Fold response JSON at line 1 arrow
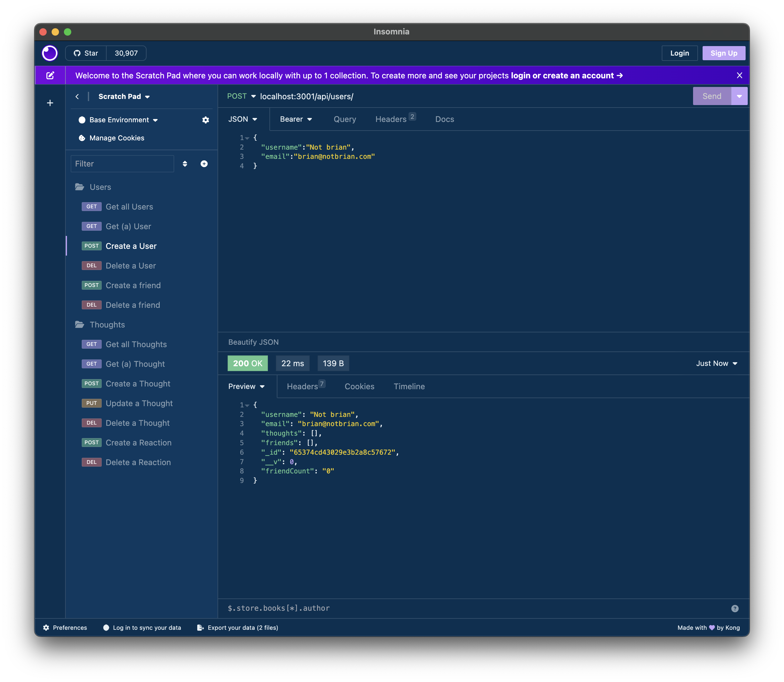 [247, 405]
